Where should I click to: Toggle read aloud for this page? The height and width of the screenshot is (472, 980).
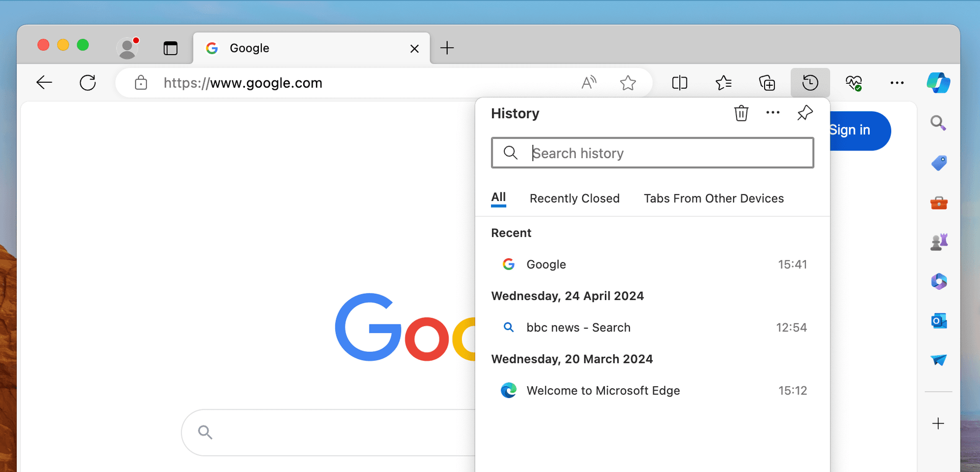click(589, 82)
